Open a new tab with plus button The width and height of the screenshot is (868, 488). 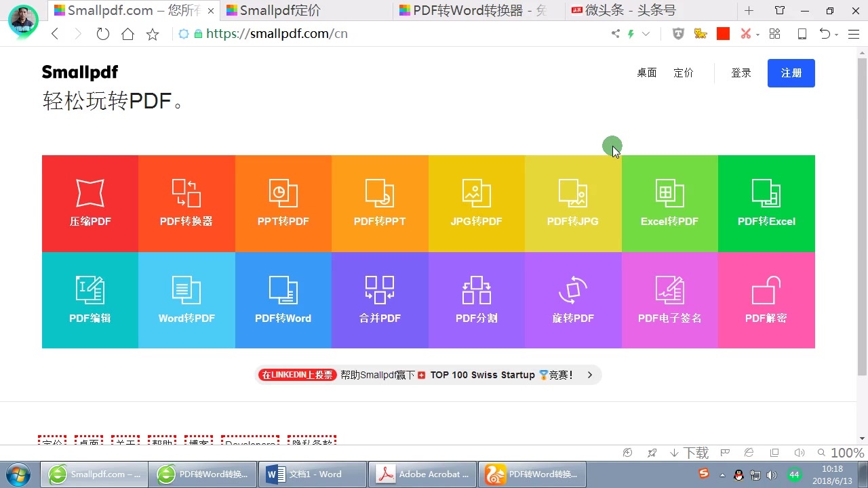749,11
